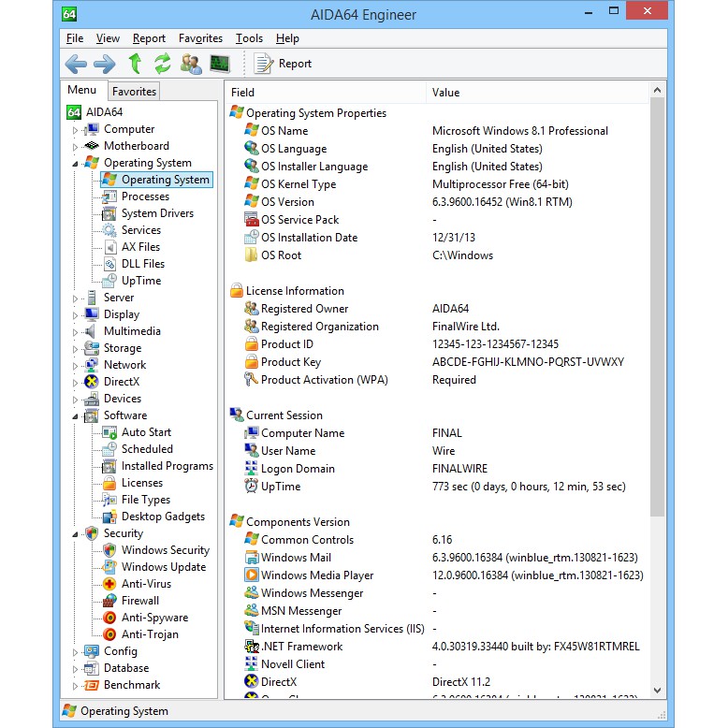Select the Anti-Spyware target icon
The height and width of the screenshot is (728, 728).
[x=109, y=618]
